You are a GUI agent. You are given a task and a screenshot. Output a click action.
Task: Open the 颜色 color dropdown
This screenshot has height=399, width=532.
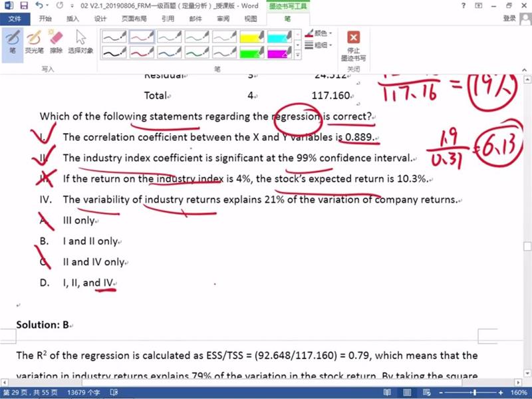[x=319, y=33]
